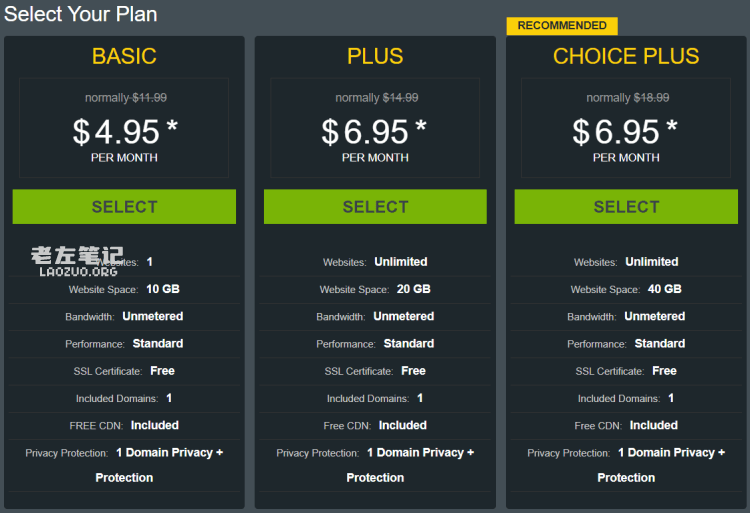Image resolution: width=750 pixels, height=513 pixels.
Task: Click the 10 GB Website Space value
Action: click(x=162, y=289)
